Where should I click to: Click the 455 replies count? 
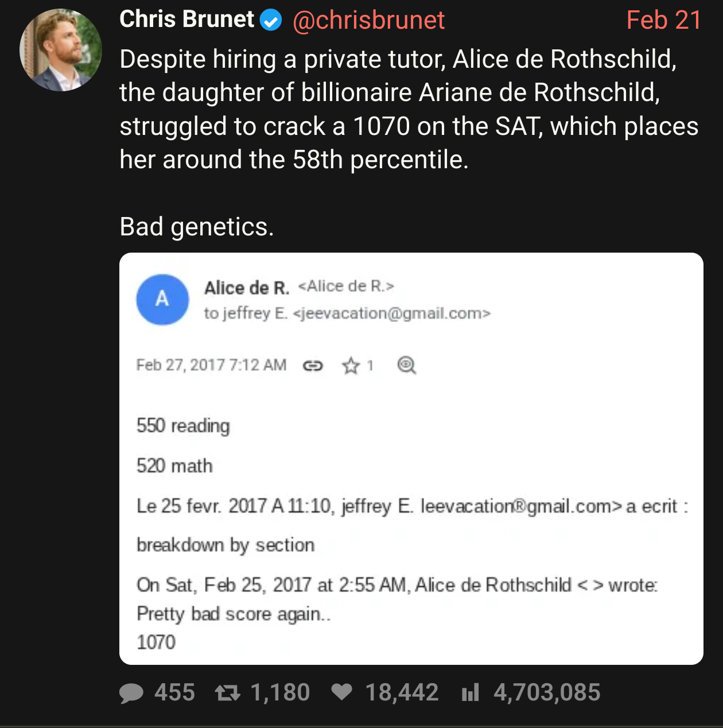pyautogui.click(x=174, y=692)
